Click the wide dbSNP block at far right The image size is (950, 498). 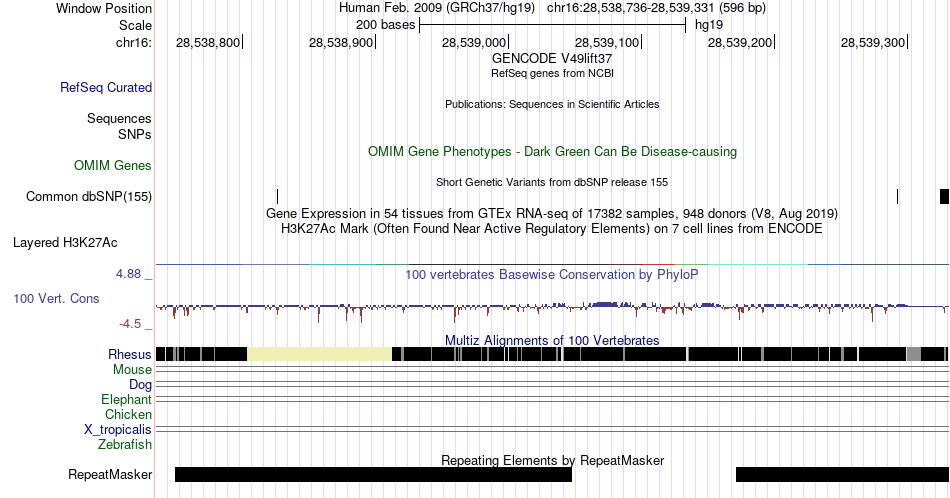(945, 196)
